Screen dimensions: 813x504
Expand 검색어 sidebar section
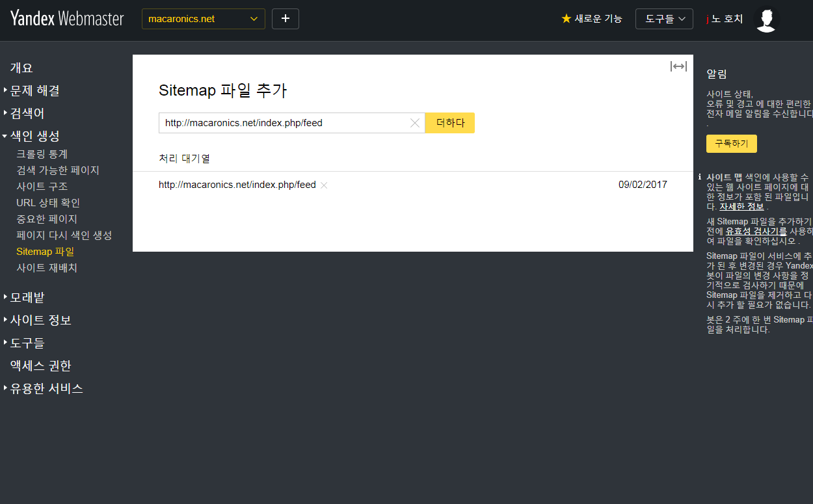click(27, 113)
